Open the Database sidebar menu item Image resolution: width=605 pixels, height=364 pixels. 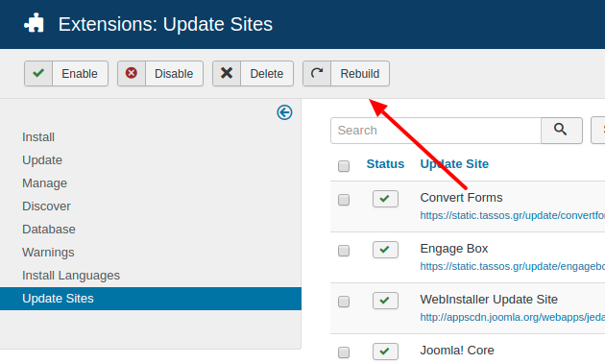click(49, 230)
